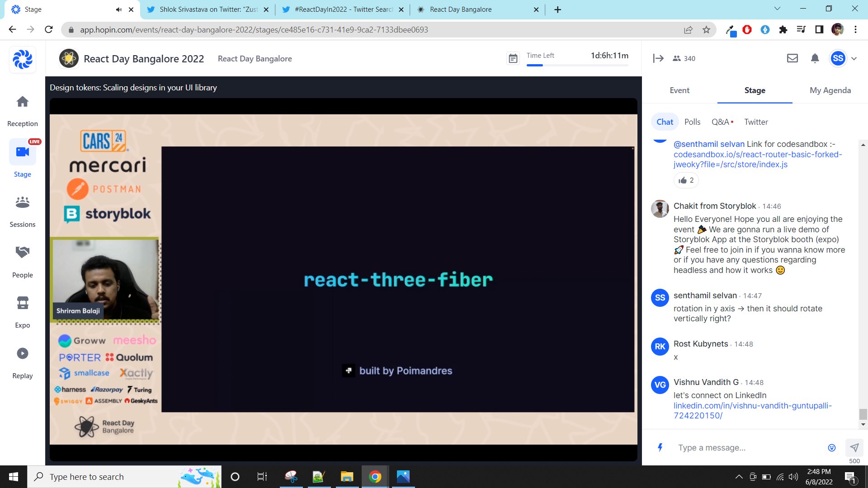Screen dimensions: 868x488
Task: Click the chat message input field
Action: tap(746, 448)
